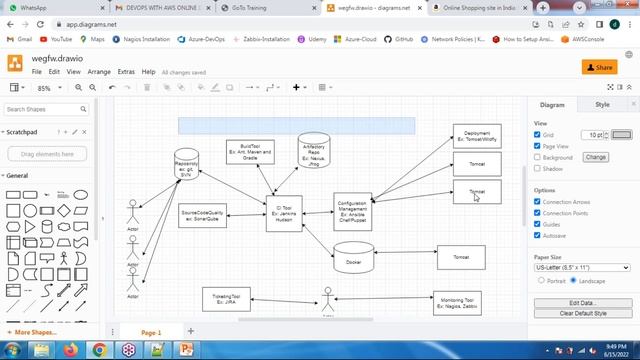This screenshot has height=360, width=640.
Task: Click the Background Change button
Action: coord(596,157)
